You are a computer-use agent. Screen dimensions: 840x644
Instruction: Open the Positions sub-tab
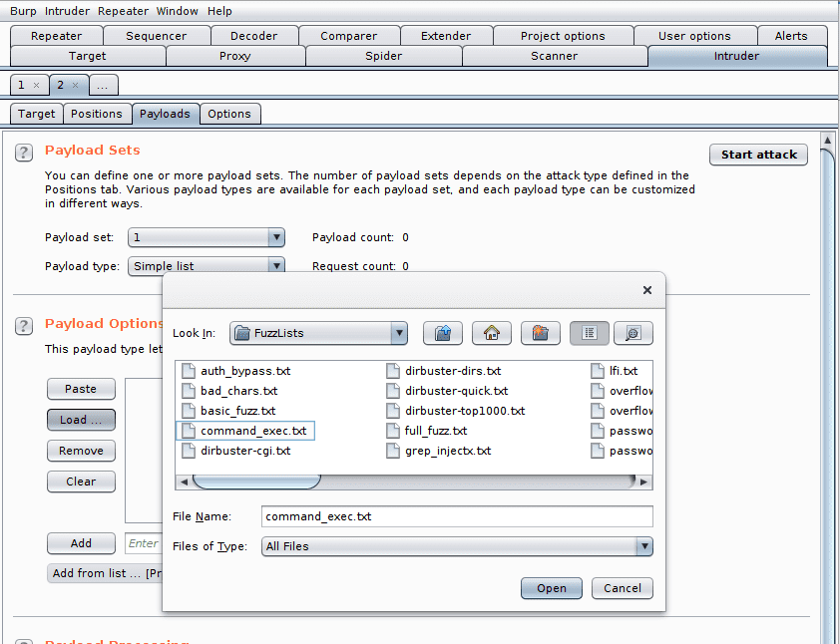[x=97, y=114]
